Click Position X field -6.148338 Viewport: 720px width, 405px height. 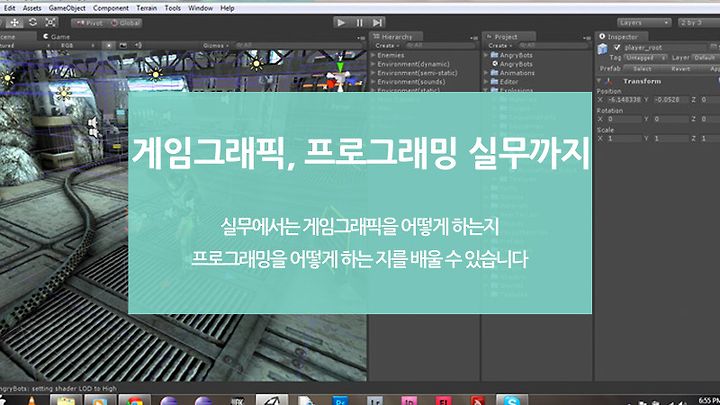[x=623, y=100]
